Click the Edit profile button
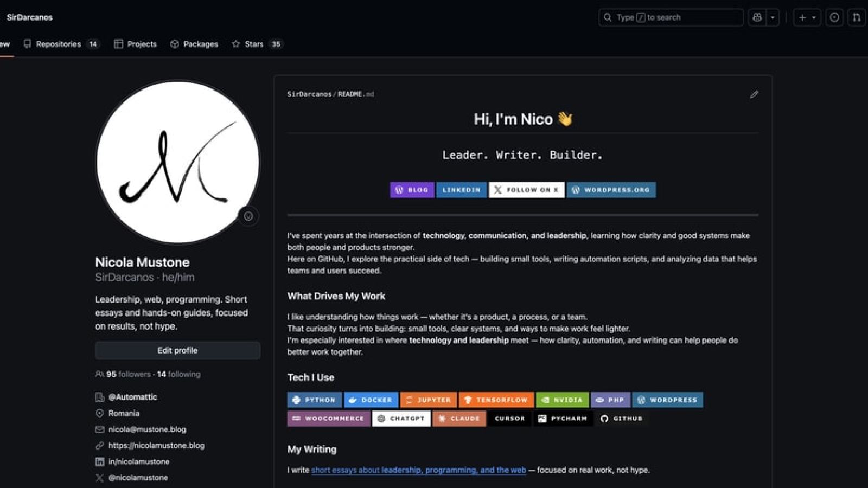Viewport: 868px width, 488px height. (177, 350)
